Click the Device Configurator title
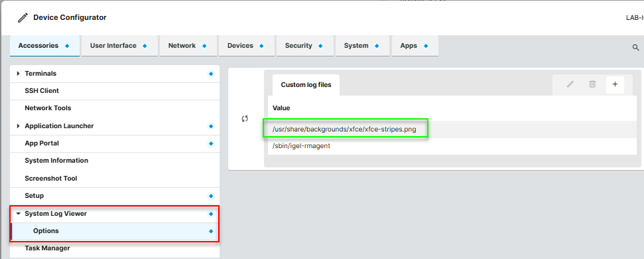The image size is (644, 259). [x=70, y=18]
